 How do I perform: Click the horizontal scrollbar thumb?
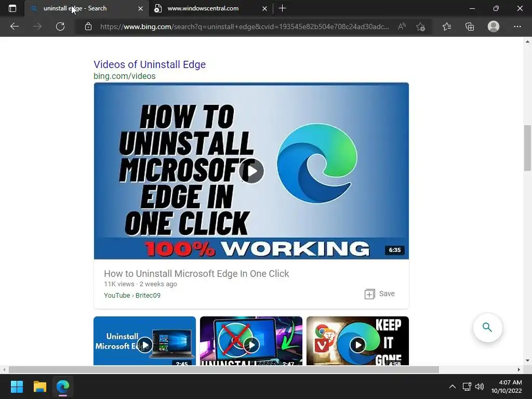click(223, 369)
